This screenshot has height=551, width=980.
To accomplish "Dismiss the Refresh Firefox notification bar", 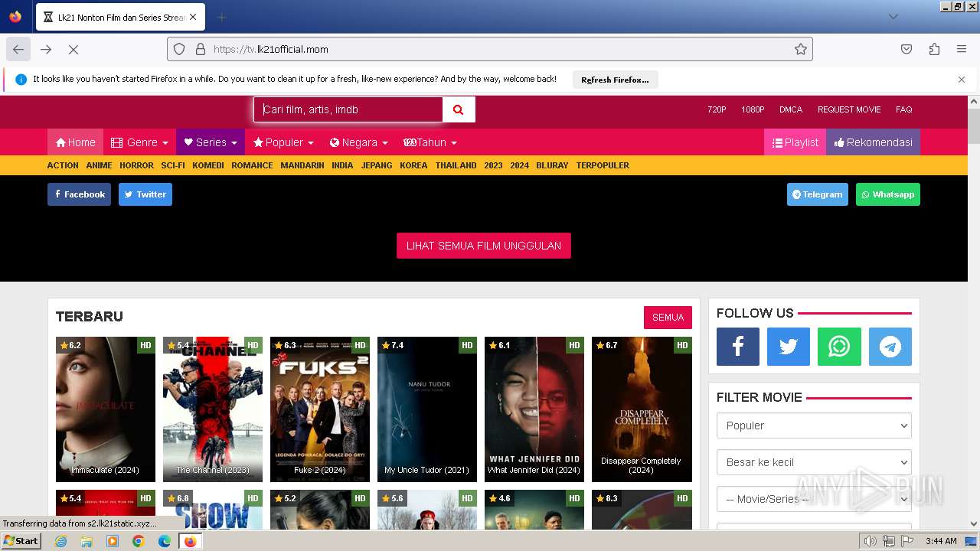I will click(962, 80).
